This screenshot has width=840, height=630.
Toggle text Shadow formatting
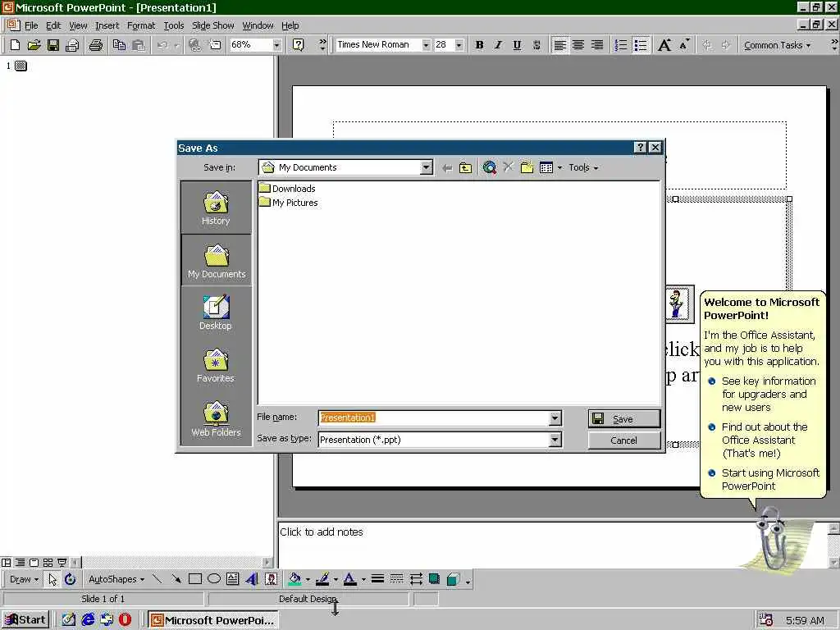coord(536,45)
